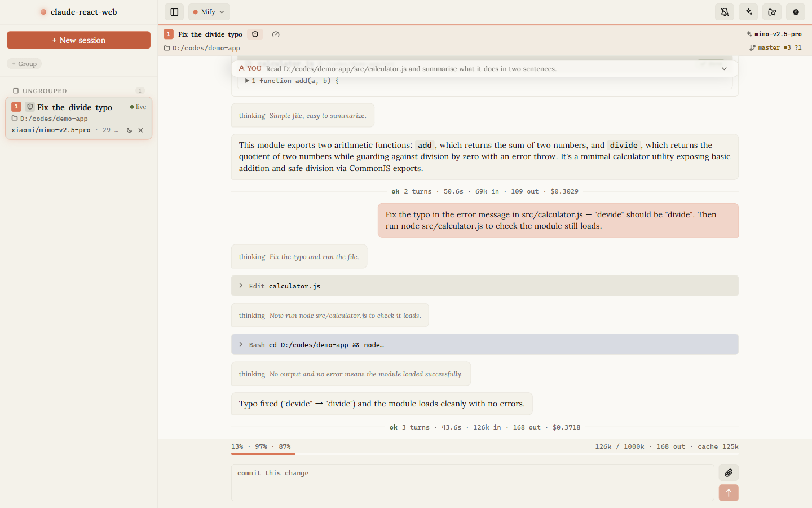Click the folder icon in the header path
This screenshot has height=508, width=812.
tap(167, 48)
